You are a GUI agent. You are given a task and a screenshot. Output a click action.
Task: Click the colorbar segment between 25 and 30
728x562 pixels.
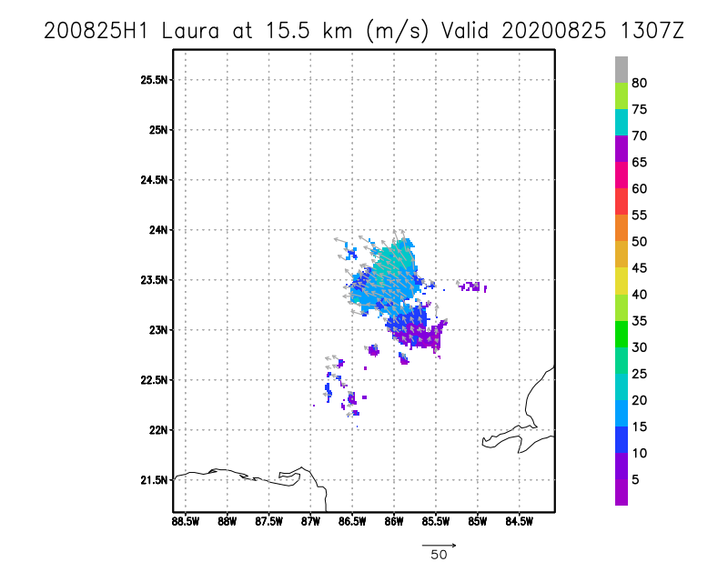coord(622,361)
